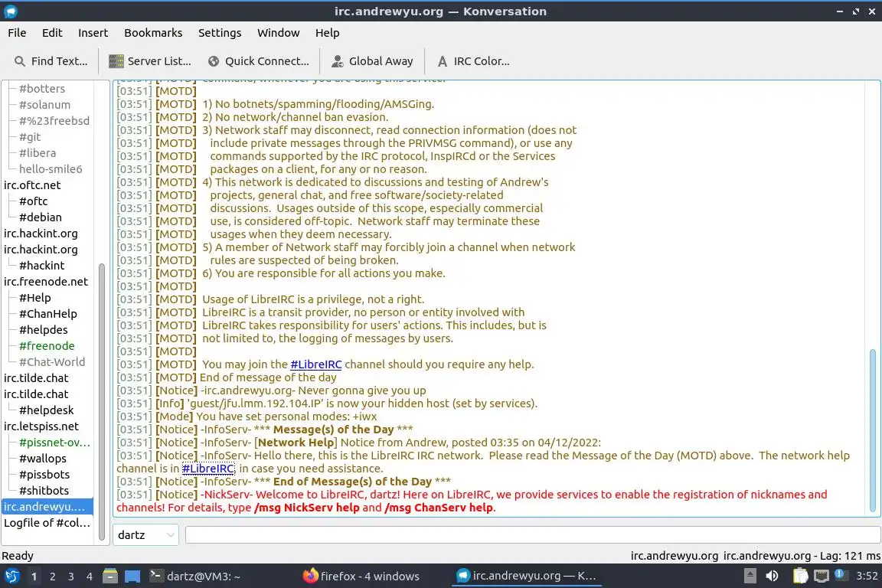This screenshot has width=882, height=588.
Task: Open the Settings menu
Action: coord(220,33)
